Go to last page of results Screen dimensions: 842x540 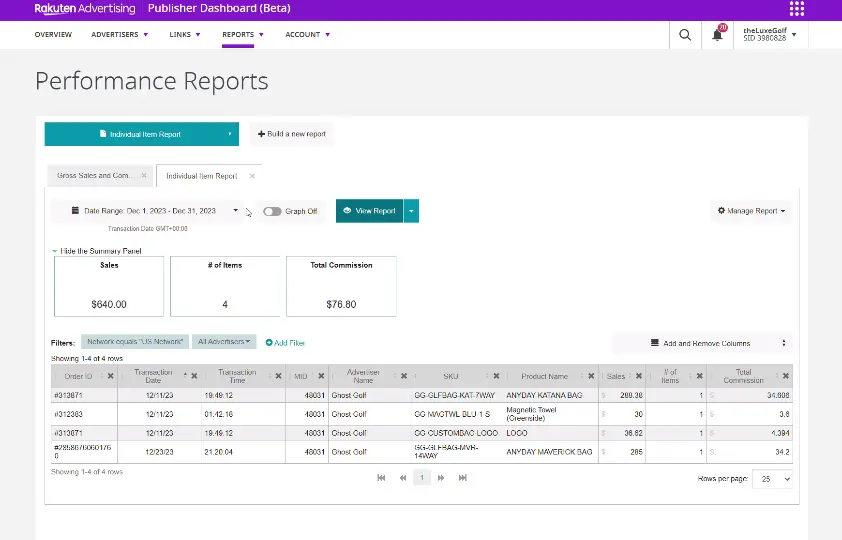pyautogui.click(x=462, y=478)
